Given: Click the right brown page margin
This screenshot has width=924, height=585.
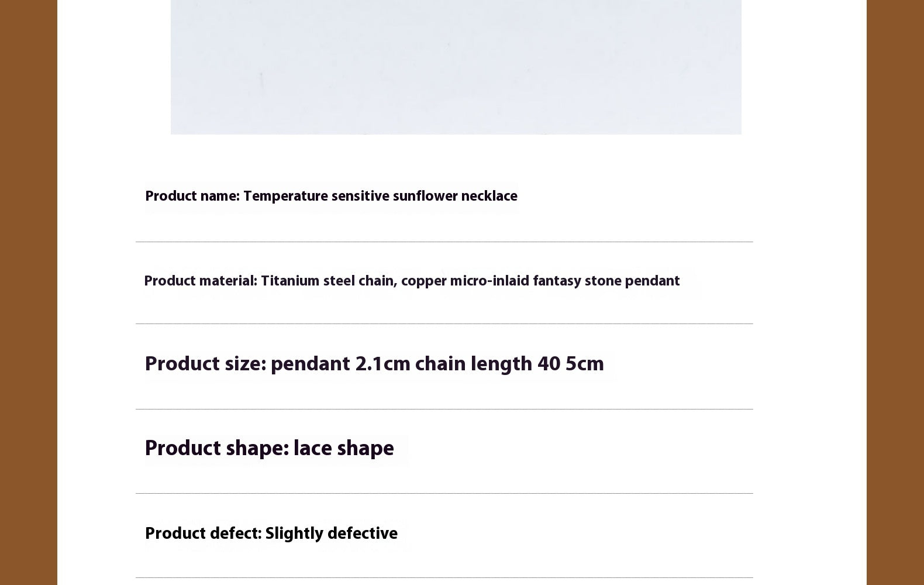Looking at the screenshot, I should [895, 292].
